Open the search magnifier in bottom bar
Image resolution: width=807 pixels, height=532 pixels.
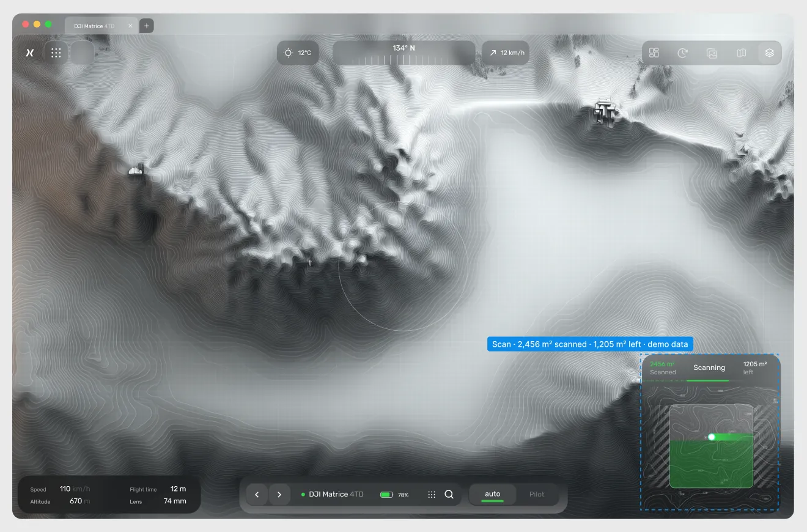coord(449,494)
